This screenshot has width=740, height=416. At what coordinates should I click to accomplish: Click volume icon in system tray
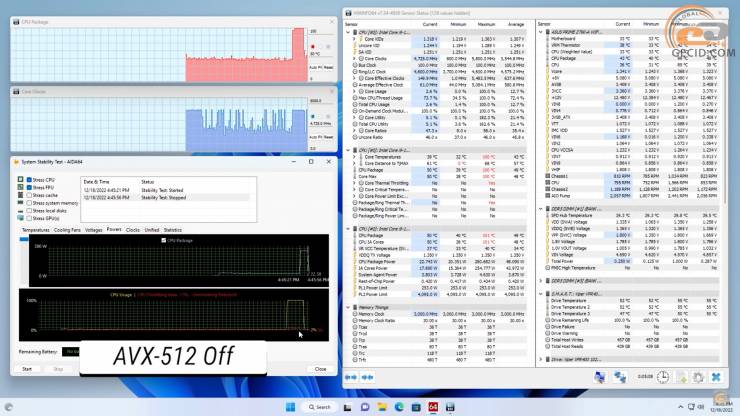701,407
